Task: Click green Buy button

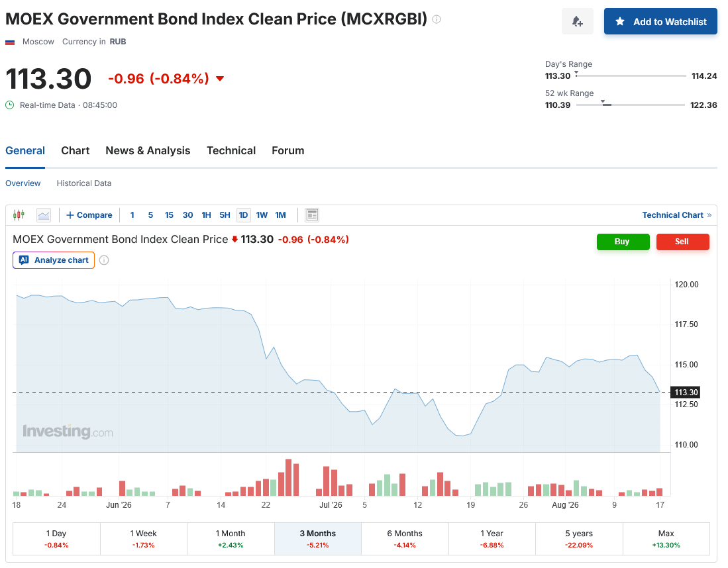Action: point(623,242)
